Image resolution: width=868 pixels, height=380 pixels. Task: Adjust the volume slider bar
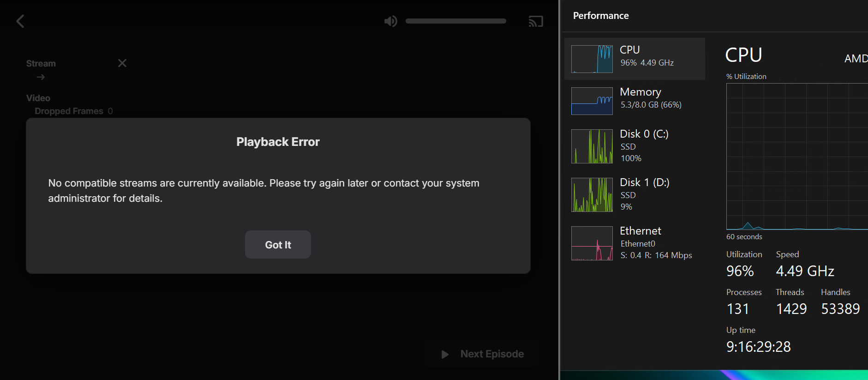(x=455, y=21)
